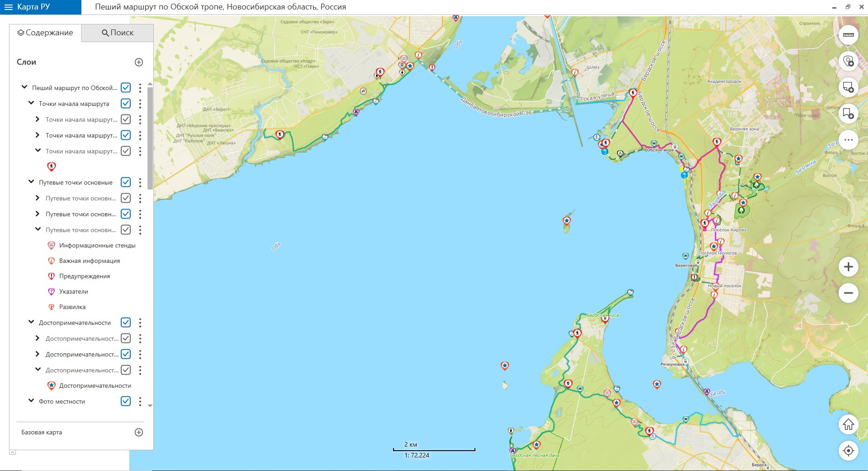The image size is (868, 471).
Task: Toggle checkbox of expanded Путевые точки основн... sublayer
Action: click(126, 230)
